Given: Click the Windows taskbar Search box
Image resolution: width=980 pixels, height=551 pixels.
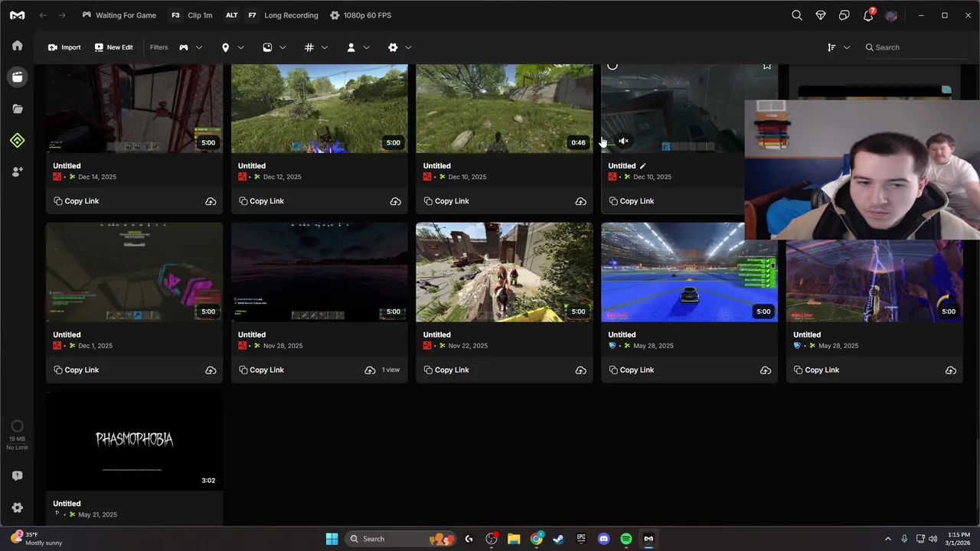Looking at the screenshot, I should point(399,539).
